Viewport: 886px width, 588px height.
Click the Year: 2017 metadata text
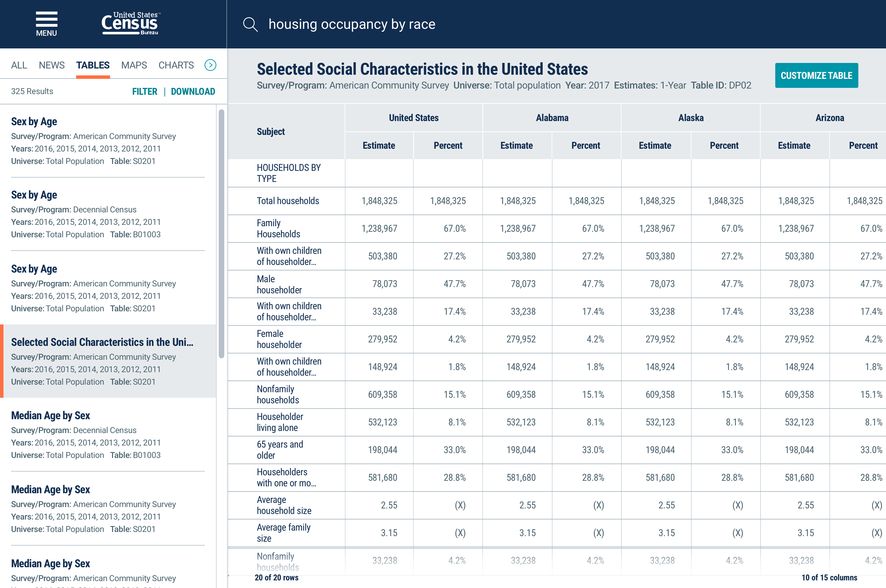[x=587, y=86]
